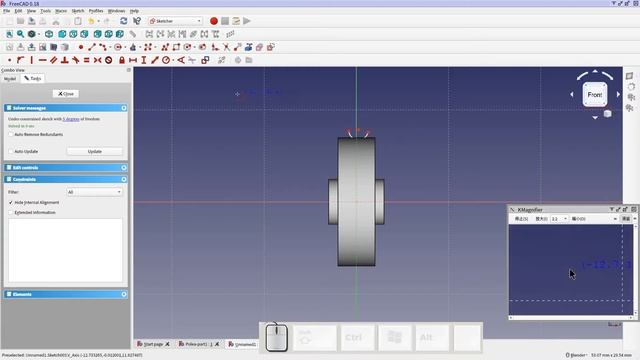Open the constraint Filter dropdown
The image size is (640, 360).
pos(94,192)
